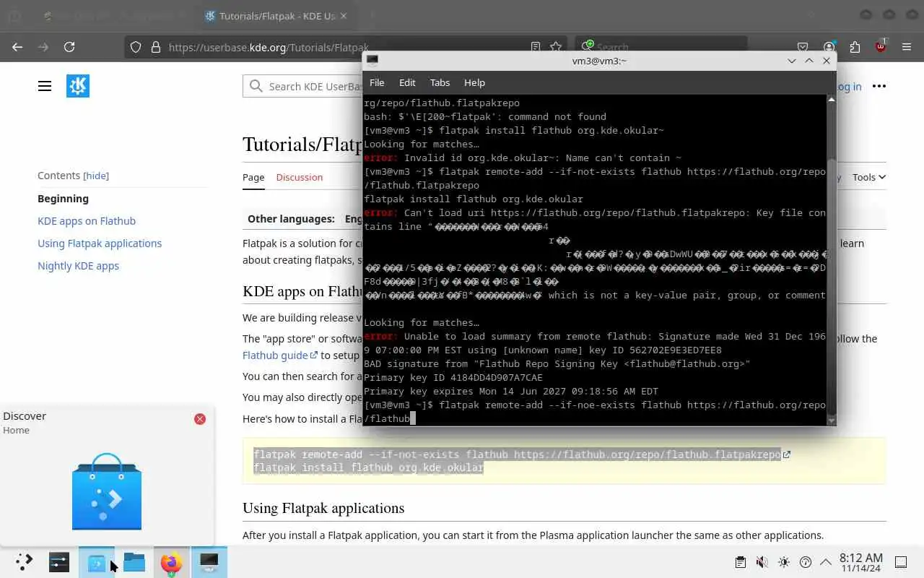Jump to Nightly KDE apps section
This screenshot has height=578, width=924.
tap(78, 266)
